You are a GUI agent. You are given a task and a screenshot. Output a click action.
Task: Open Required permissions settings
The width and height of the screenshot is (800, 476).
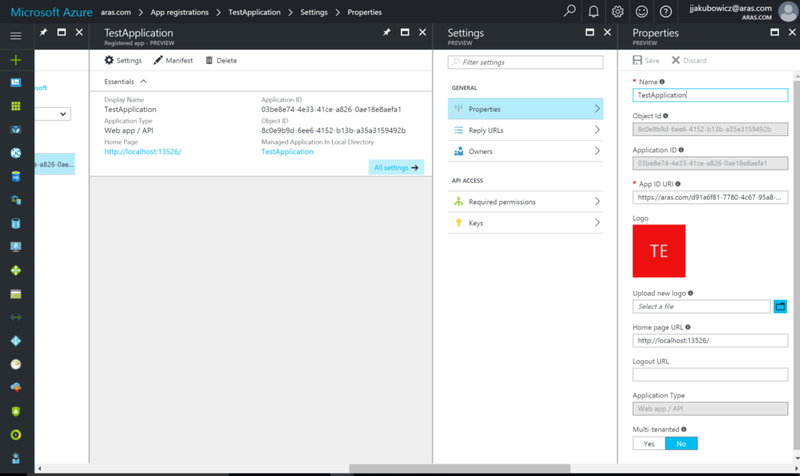click(525, 201)
